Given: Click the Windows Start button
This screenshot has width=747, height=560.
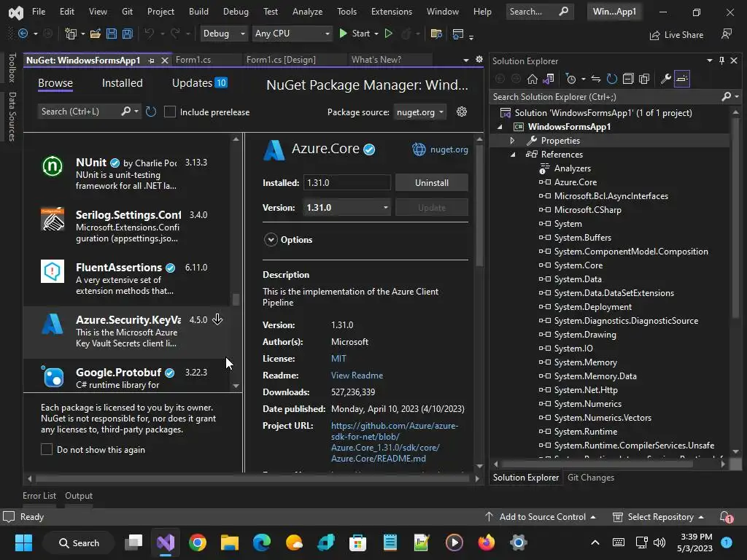Looking at the screenshot, I should click(23, 542).
